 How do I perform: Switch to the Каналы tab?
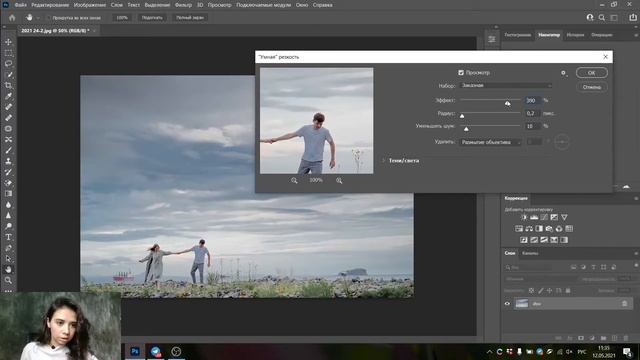[530, 253]
